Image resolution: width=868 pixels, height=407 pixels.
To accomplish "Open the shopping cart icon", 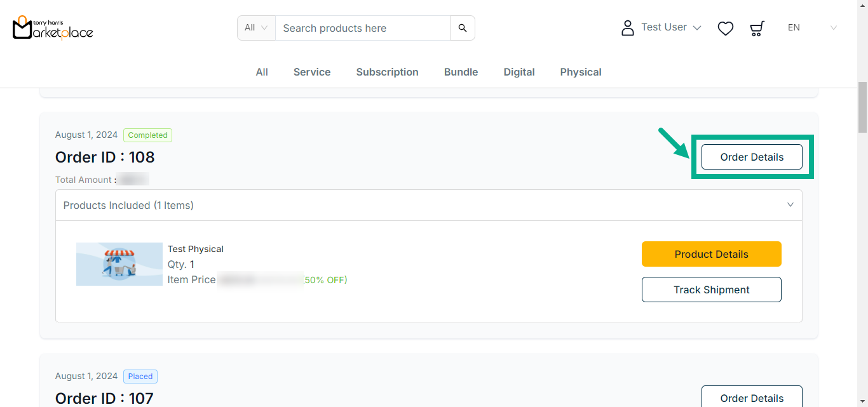I will (x=757, y=28).
